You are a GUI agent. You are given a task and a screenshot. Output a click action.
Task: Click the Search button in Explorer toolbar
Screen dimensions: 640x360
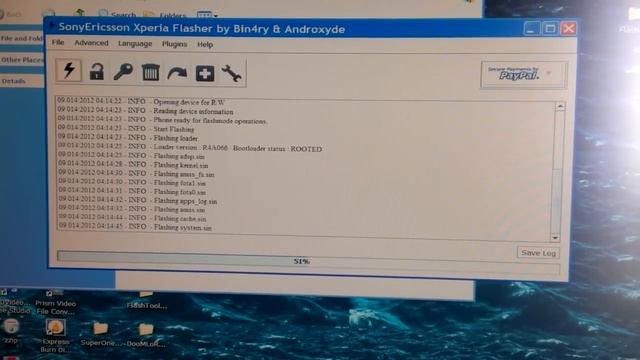117,14
